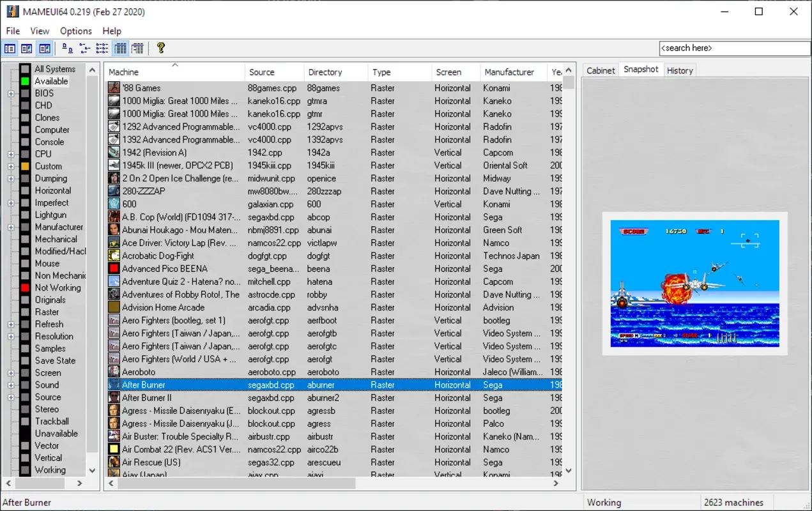Click the search field at top right
812x511 pixels.
pyautogui.click(x=733, y=48)
